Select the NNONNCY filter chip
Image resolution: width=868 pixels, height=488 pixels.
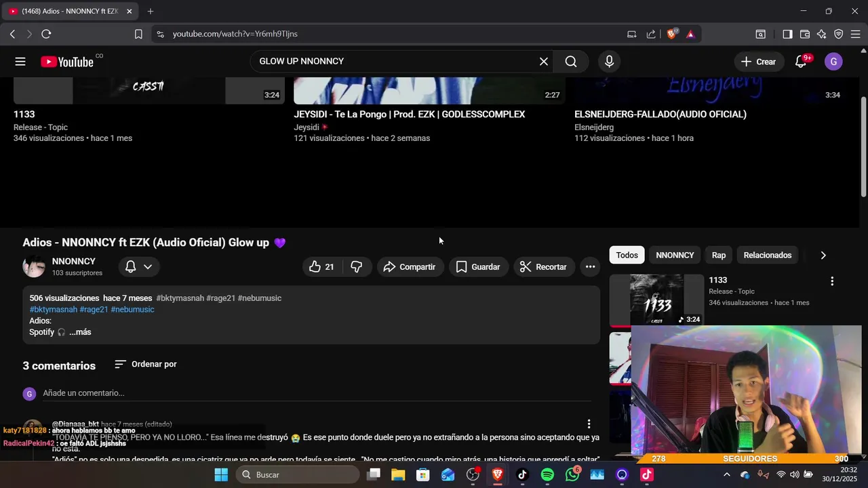click(x=675, y=256)
